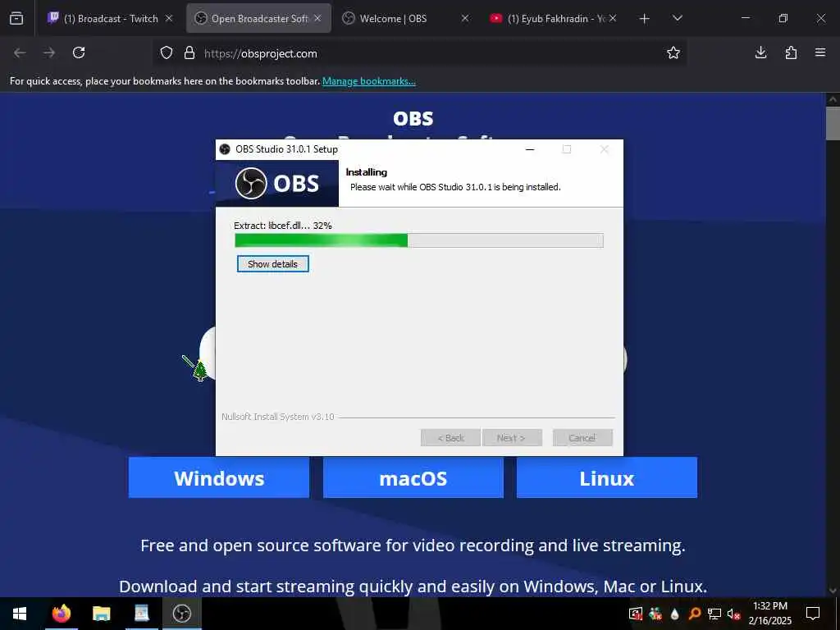The height and width of the screenshot is (630, 840).
Task: Click the Back button in OBS Setup
Action: [x=450, y=438]
